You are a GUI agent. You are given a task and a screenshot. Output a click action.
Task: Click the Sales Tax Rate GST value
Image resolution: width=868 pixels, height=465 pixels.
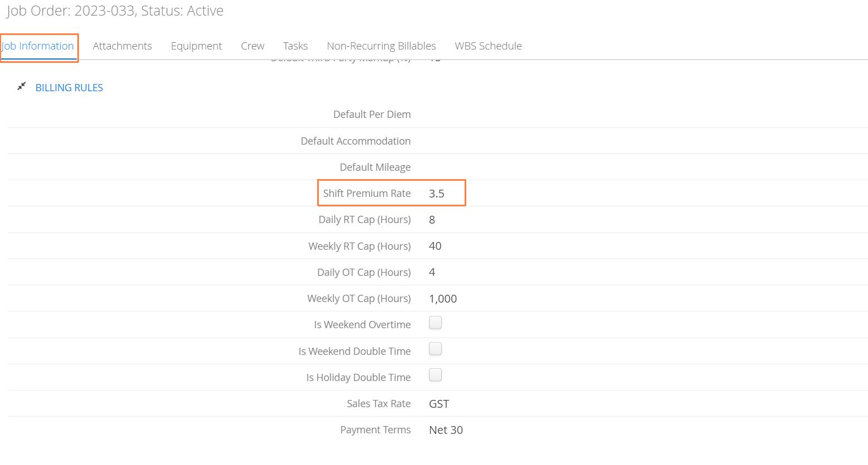(x=439, y=404)
